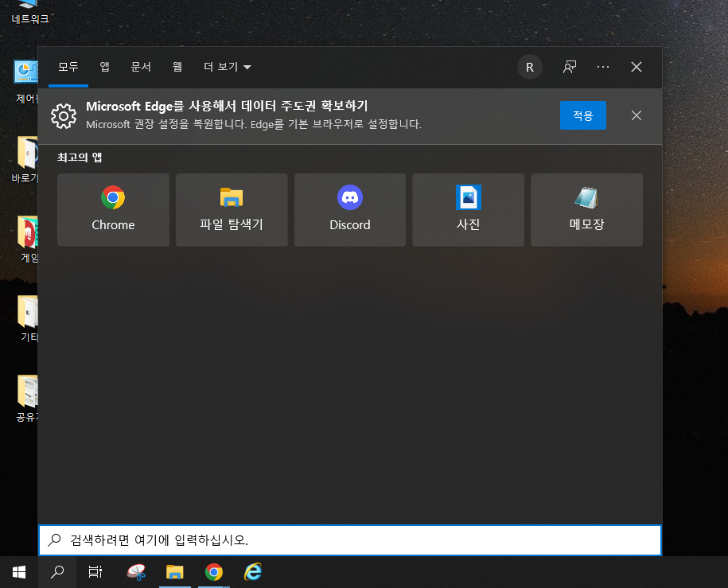Image resolution: width=728 pixels, height=588 pixels.
Task: Open Snipping Tool from the taskbar
Action: 136,572
